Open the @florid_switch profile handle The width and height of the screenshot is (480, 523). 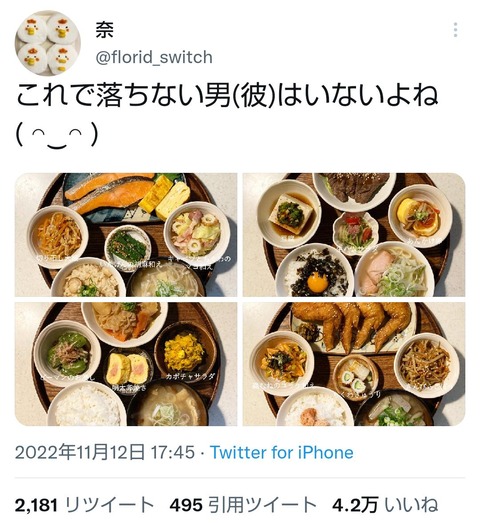tap(154, 57)
